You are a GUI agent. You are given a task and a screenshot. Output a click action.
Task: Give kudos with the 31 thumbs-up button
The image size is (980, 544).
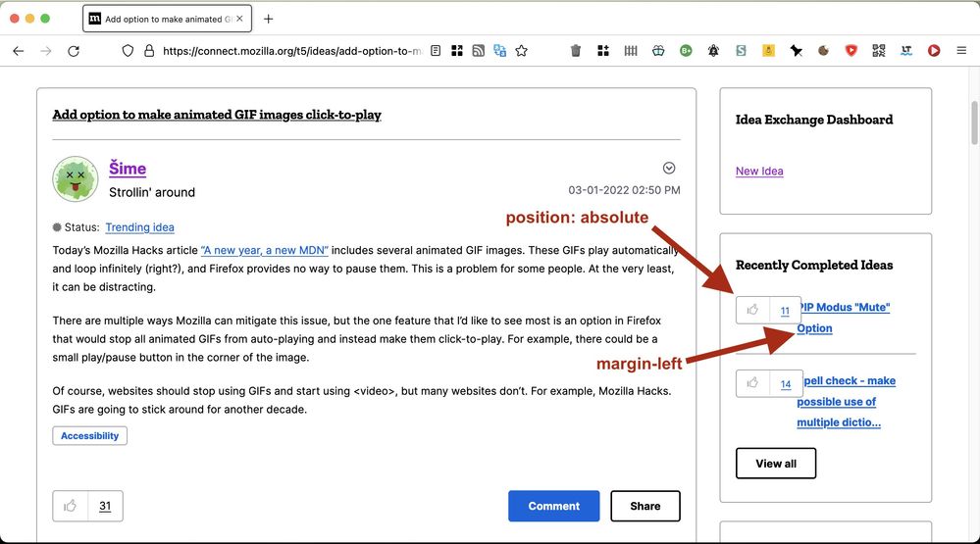coord(70,506)
